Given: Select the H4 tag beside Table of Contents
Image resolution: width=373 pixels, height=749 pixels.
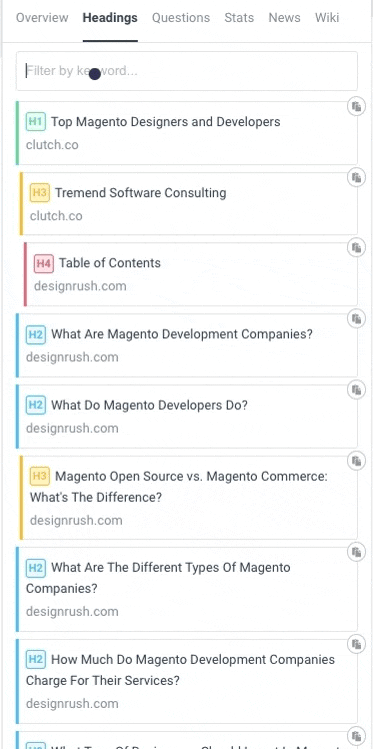Looking at the screenshot, I should coord(43,263).
